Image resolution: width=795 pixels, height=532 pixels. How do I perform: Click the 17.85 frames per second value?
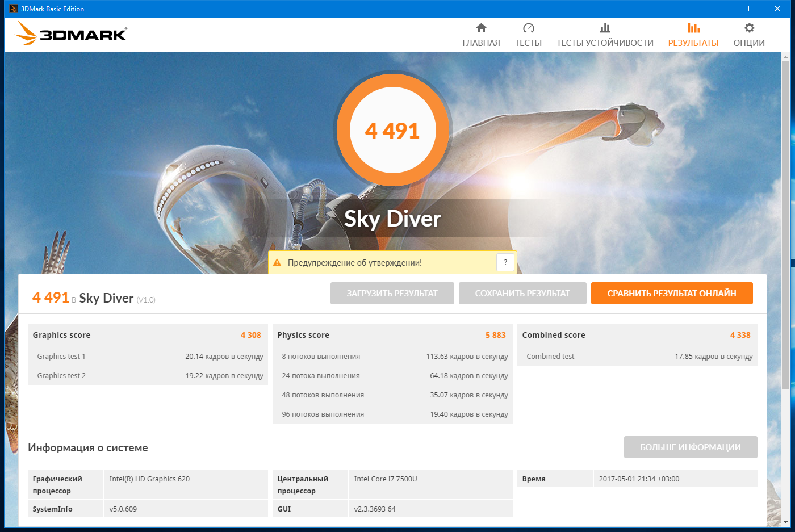(x=714, y=357)
